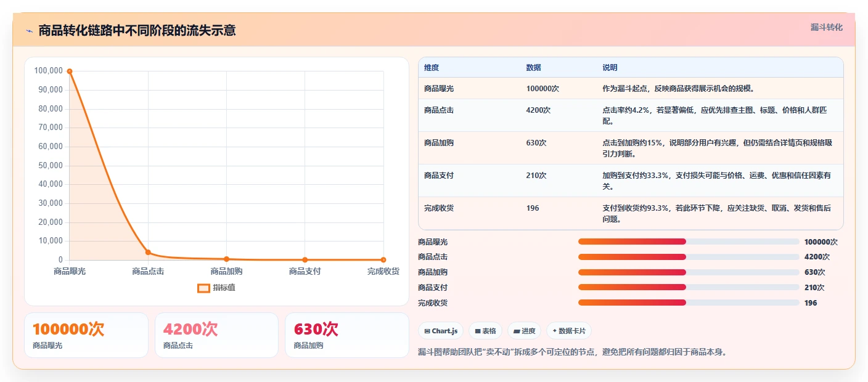This screenshot has width=868, height=382.
Task: Click the 完成收货 x-axis label
Action: point(383,271)
